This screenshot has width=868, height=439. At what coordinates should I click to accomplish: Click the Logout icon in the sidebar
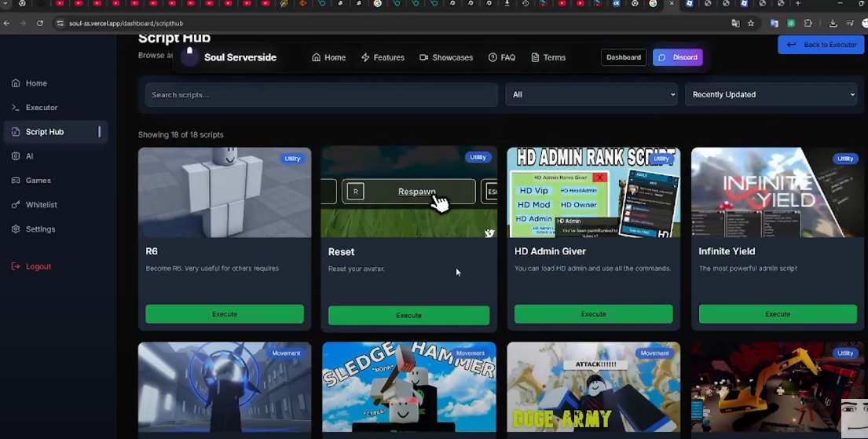coord(16,266)
